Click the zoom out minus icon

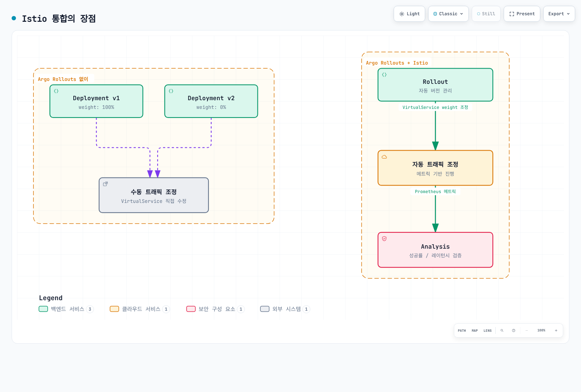pos(527,331)
